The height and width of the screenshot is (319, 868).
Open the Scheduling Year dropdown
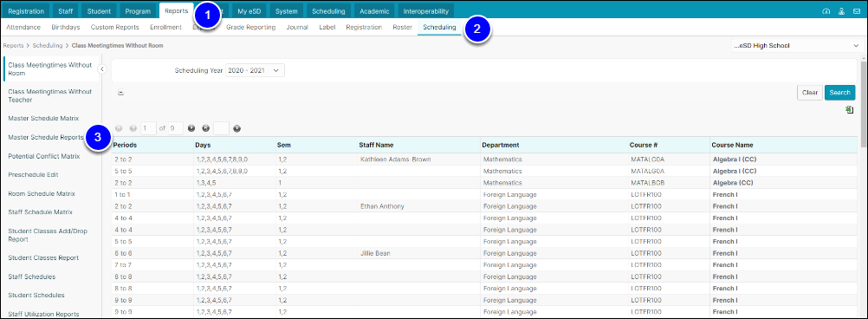pos(256,70)
